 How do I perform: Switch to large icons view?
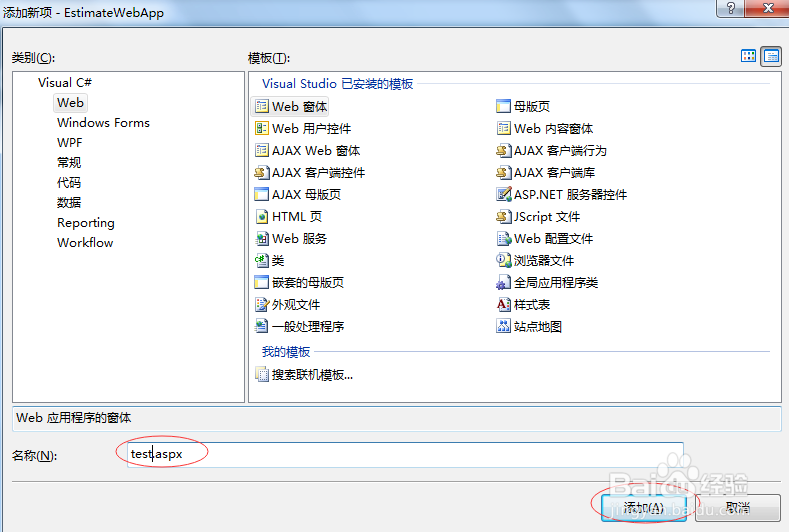748,56
